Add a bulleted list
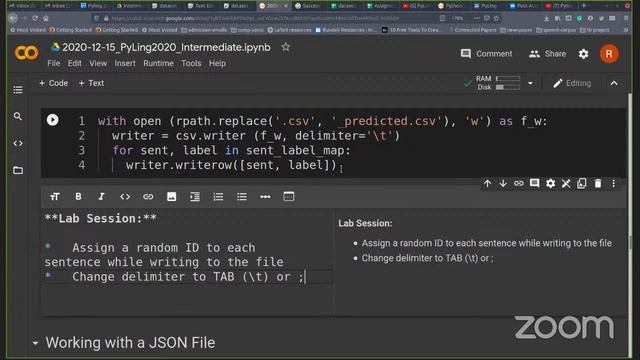The width and height of the screenshot is (640, 360). pos(242,197)
